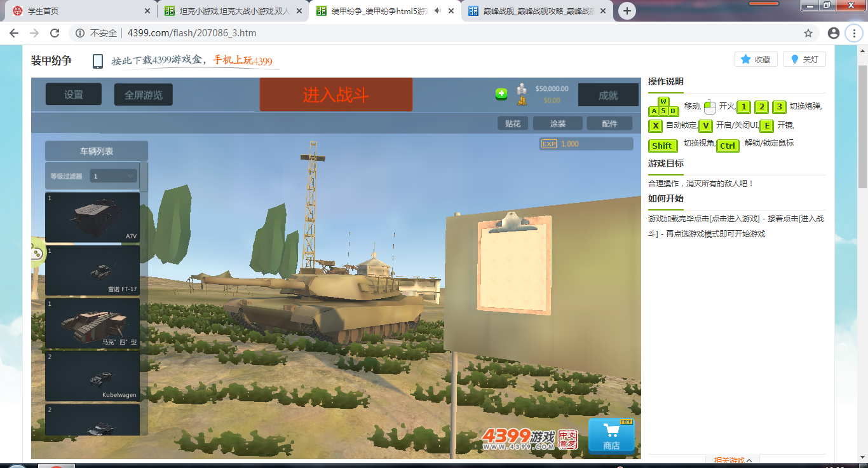Image resolution: width=868 pixels, height=468 pixels.
Task: Mute audio on the 装甲纷争 tab
Action: tap(437, 11)
